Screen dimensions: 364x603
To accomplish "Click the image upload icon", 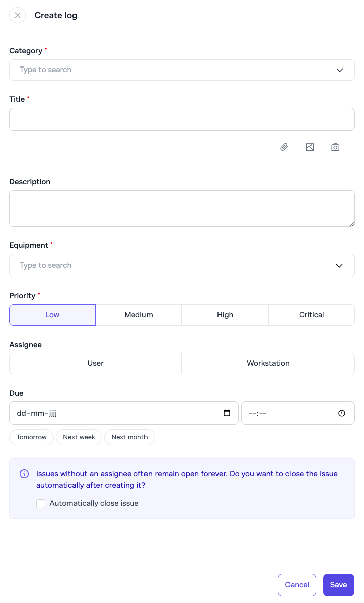I will [310, 147].
